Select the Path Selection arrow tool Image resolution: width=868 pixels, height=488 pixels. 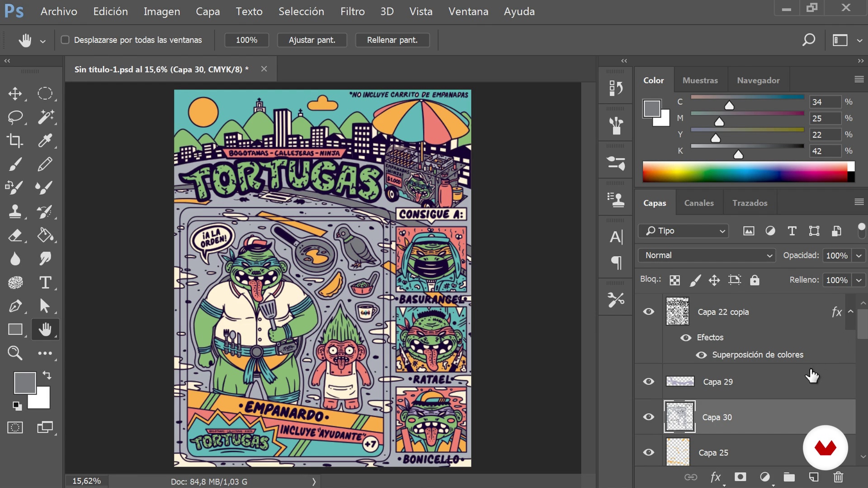pyautogui.click(x=45, y=306)
